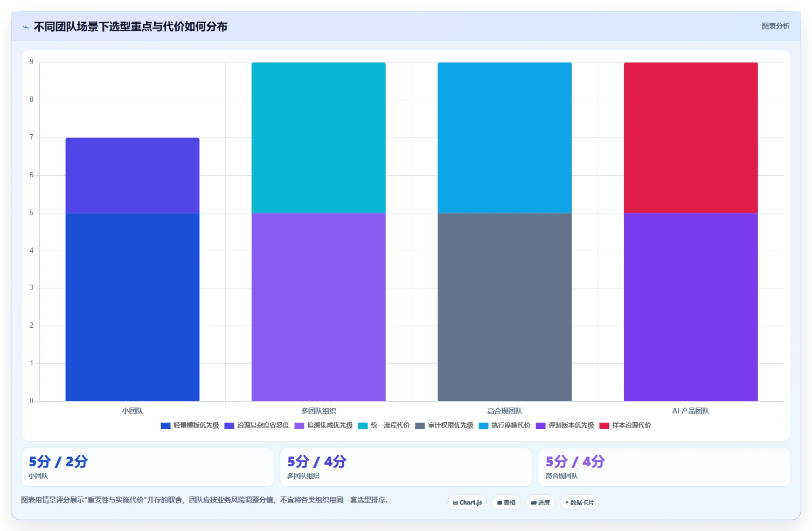Click the 进度 tag chip

(x=540, y=502)
